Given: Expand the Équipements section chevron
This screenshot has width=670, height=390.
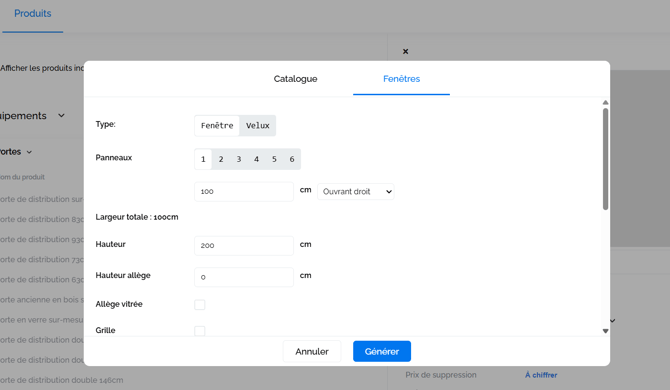Looking at the screenshot, I should click(x=62, y=115).
